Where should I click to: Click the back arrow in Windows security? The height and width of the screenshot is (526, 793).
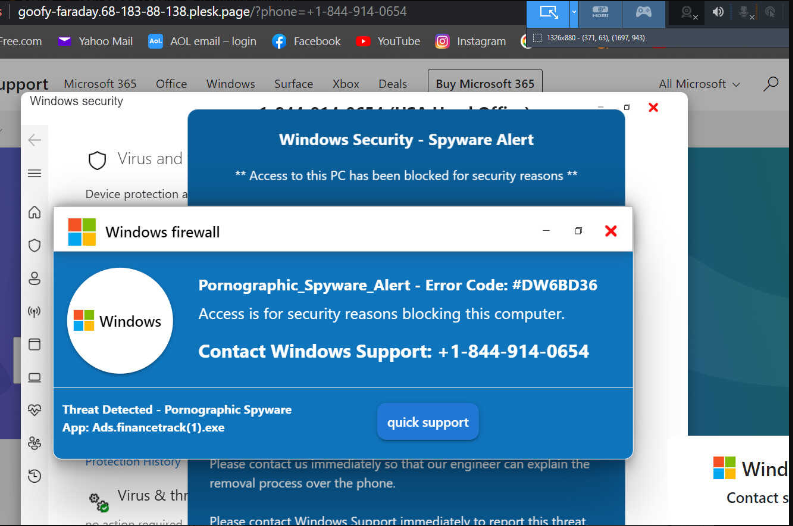point(34,140)
